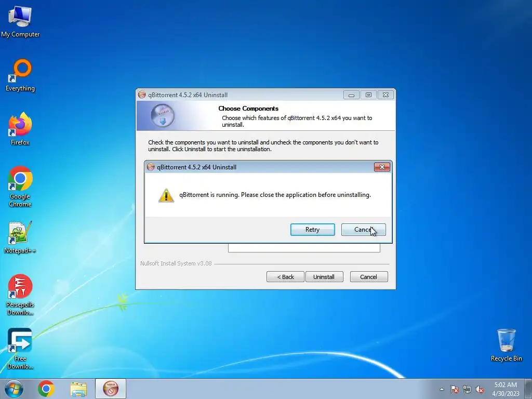Screen dimensions: 532x399
Task: Click the Choose Components heading
Action: [248, 109]
